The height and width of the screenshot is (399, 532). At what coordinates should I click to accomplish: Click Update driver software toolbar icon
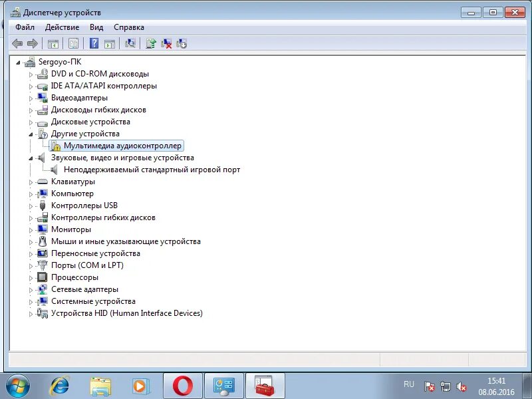point(151,43)
